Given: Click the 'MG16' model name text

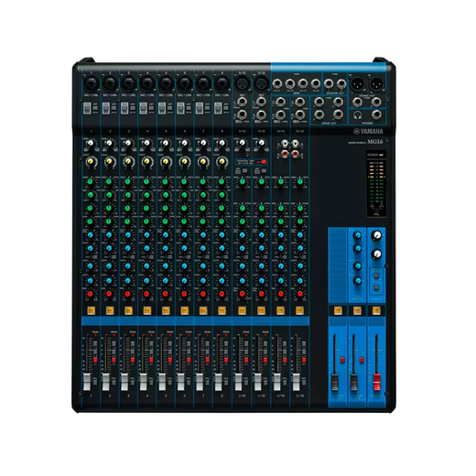Looking at the screenshot, I should pyautogui.click(x=374, y=142).
